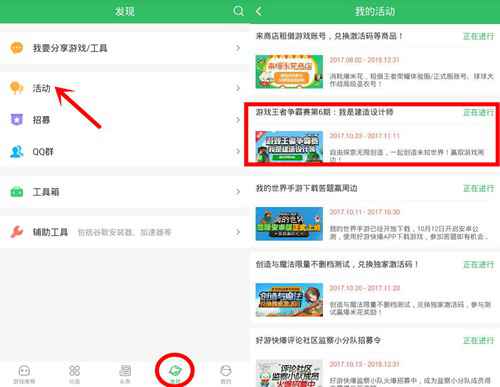
Task: Open the 创造与魔法 activity banner thumbnail
Action: point(289,300)
